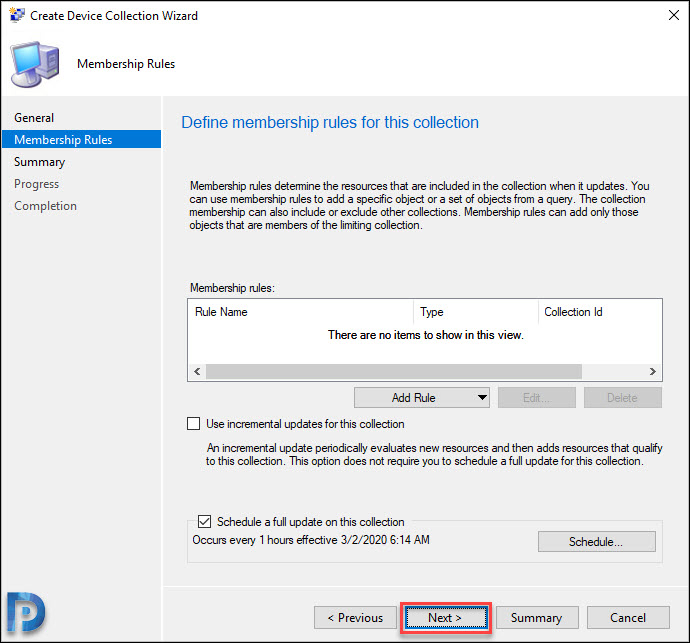Click the computer Membership Rules header icon
The width and height of the screenshot is (690, 643).
click(x=35, y=64)
